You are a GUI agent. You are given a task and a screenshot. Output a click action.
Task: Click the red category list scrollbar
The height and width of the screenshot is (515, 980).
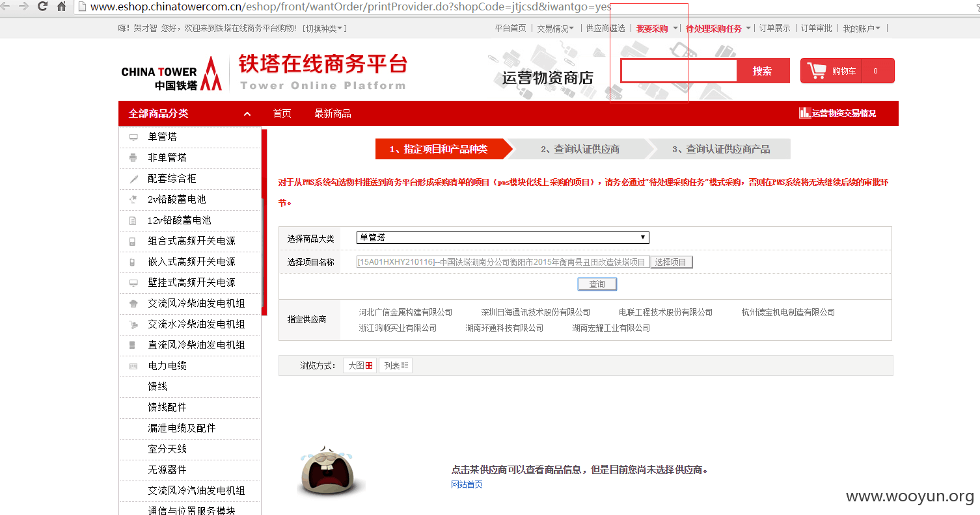click(264, 222)
